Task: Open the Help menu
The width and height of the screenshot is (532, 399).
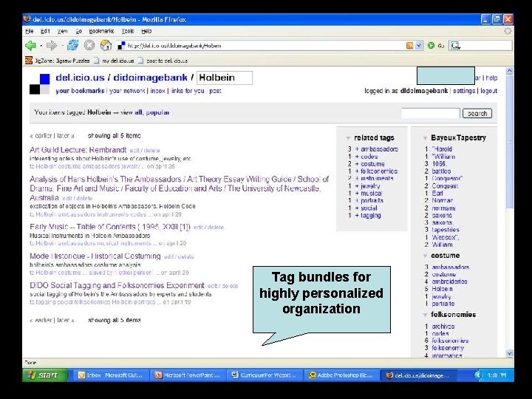Action: (146, 31)
